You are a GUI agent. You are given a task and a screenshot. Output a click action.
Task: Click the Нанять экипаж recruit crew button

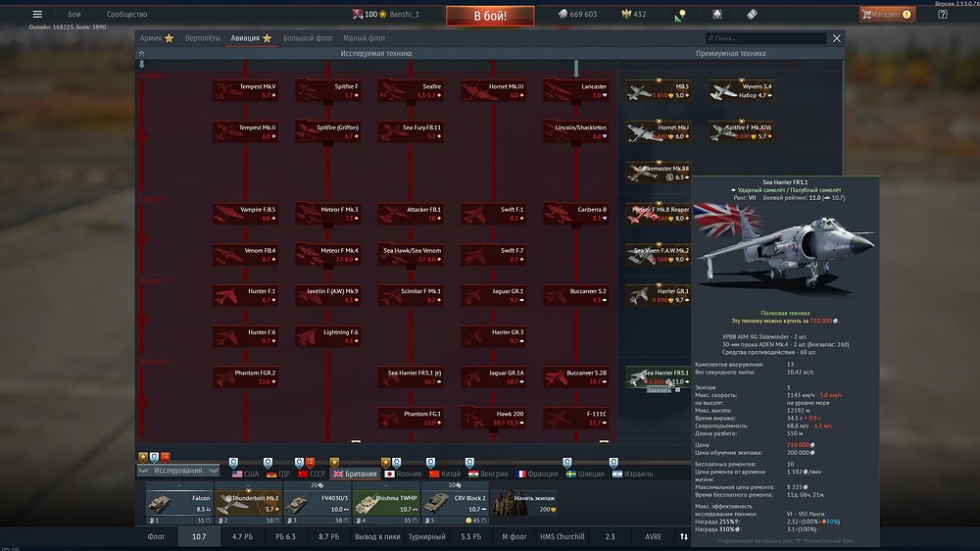pos(523,502)
